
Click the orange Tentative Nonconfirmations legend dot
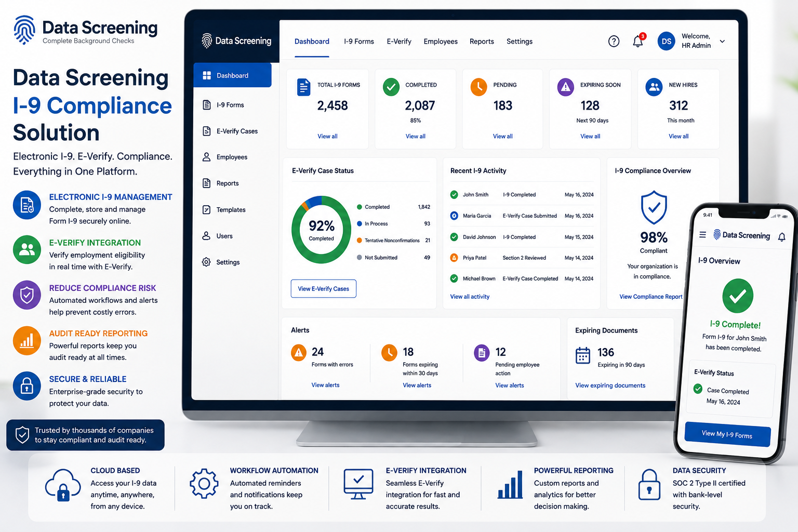[360, 241]
